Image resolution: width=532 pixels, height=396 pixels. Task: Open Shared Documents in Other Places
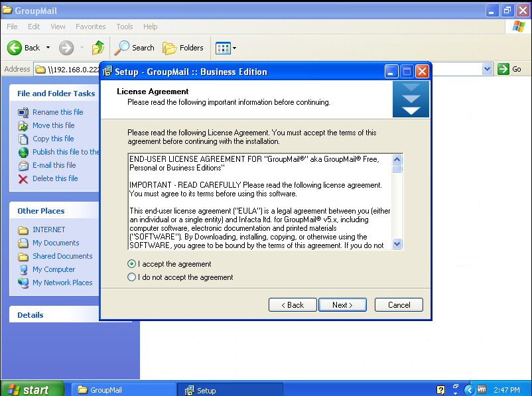(62, 256)
